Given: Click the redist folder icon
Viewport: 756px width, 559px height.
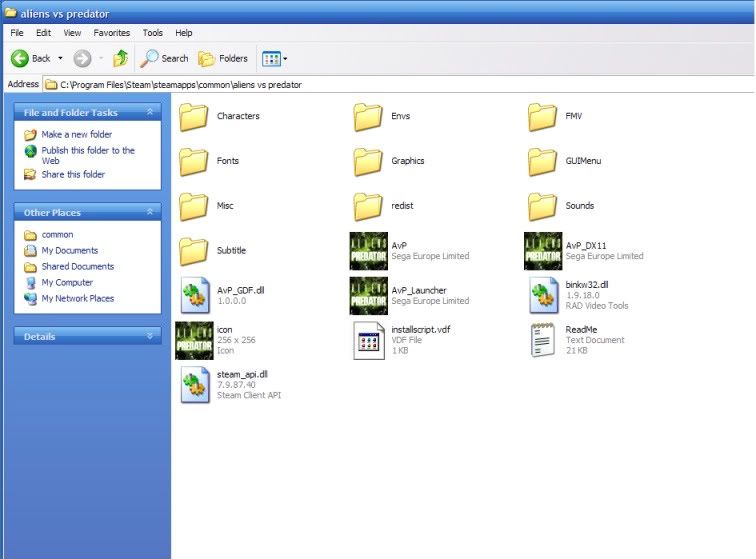Looking at the screenshot, I should [368, 206].
